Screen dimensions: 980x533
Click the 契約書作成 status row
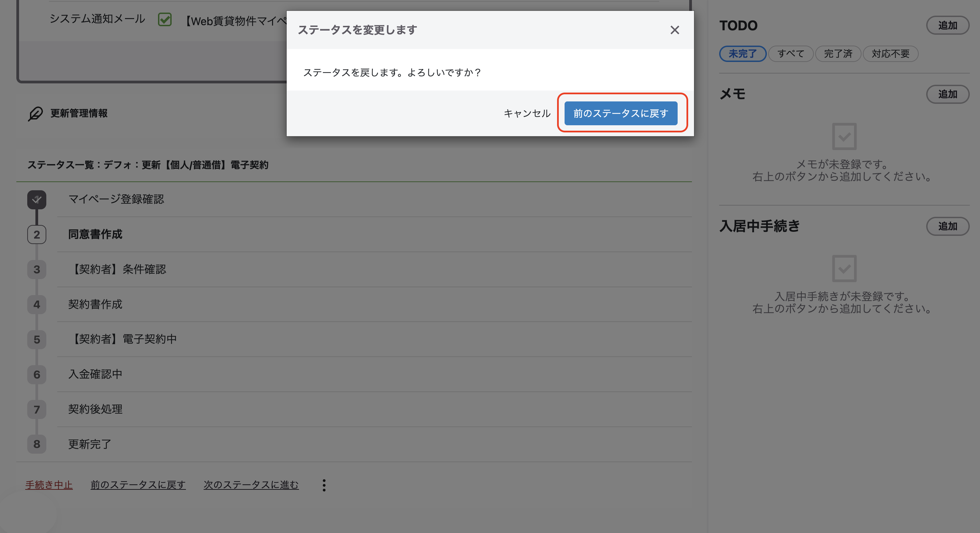[x=374, y=305]
